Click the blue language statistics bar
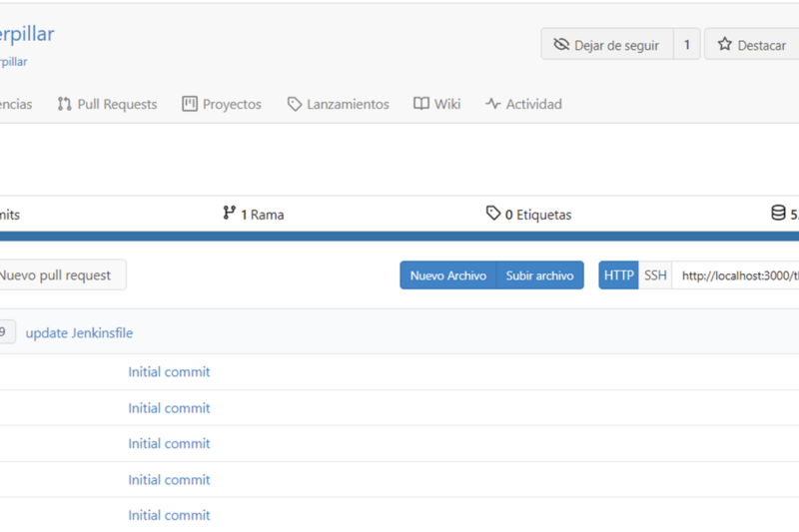 (399, 237)
